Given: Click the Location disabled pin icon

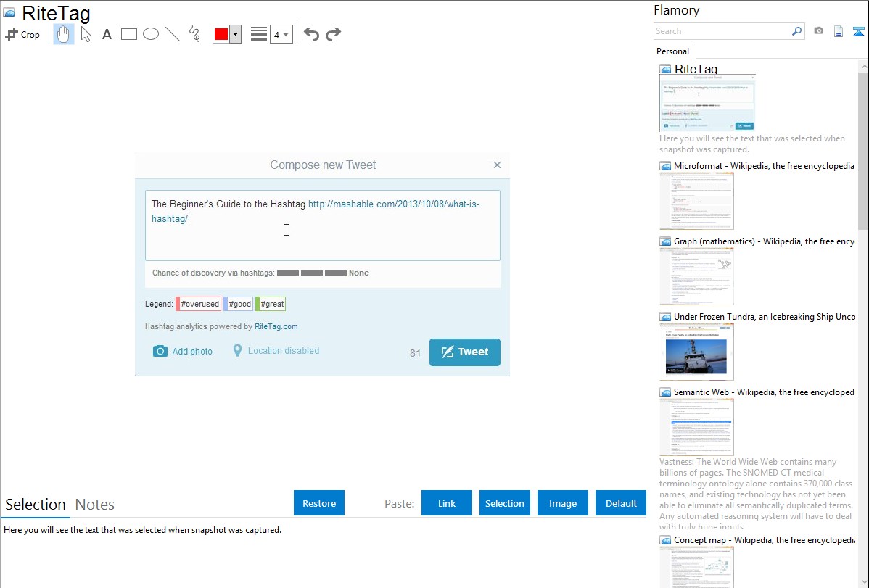Looking at the screenshot, I should [237, 351].
